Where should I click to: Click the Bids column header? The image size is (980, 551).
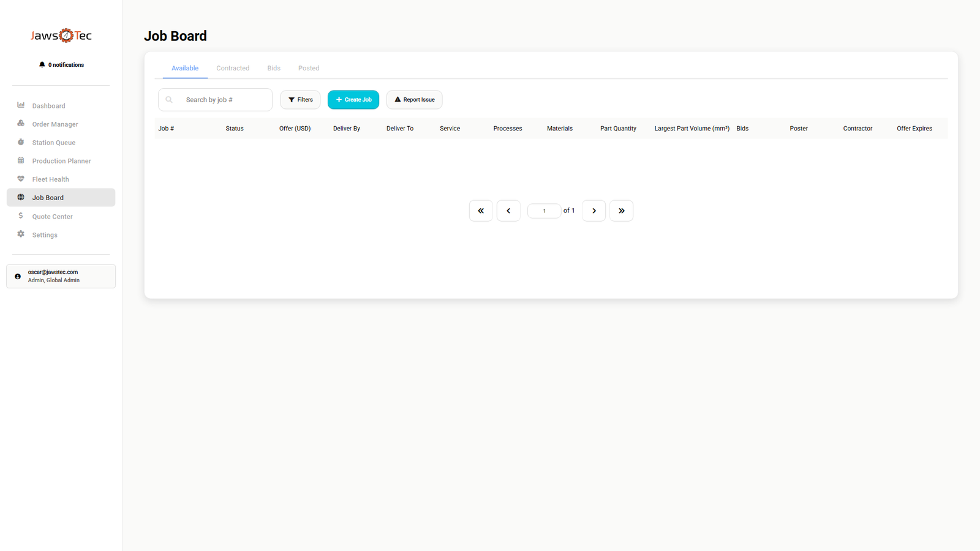742,129
